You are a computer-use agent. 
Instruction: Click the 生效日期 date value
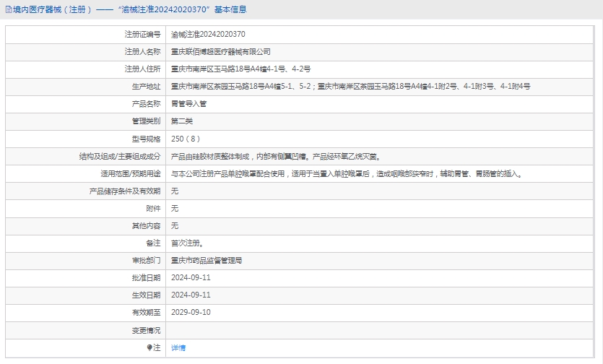191,295
